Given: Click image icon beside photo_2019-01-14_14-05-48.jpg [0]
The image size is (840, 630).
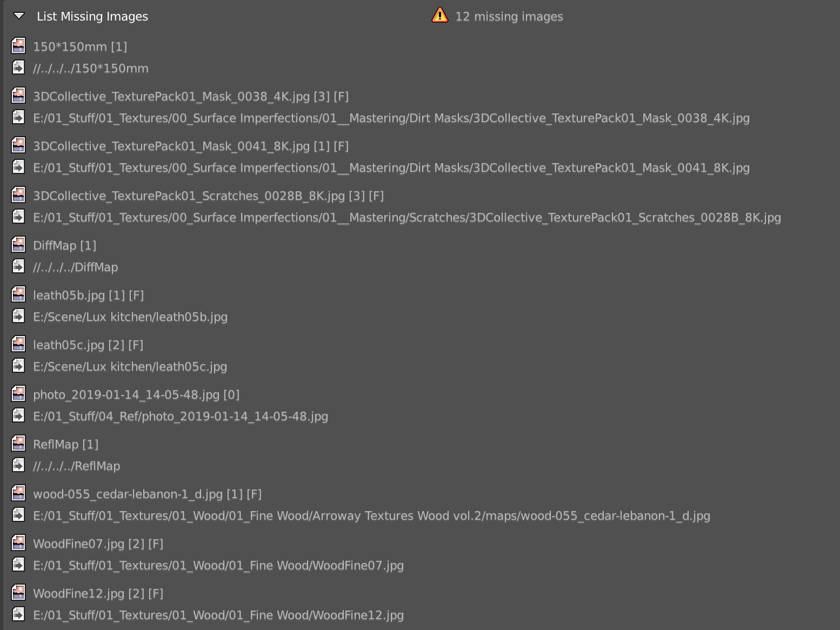Looking at the screenshot, I should (18, 393).
